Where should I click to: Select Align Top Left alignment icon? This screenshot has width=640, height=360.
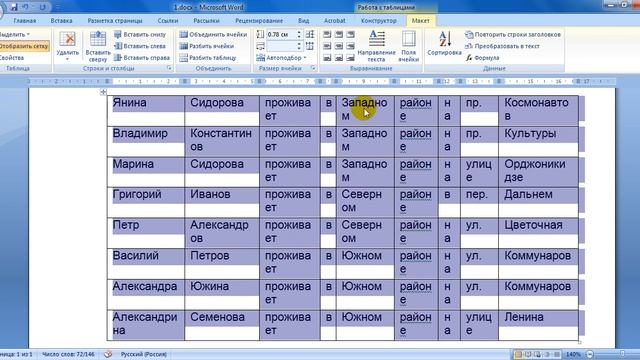[327, 35]
